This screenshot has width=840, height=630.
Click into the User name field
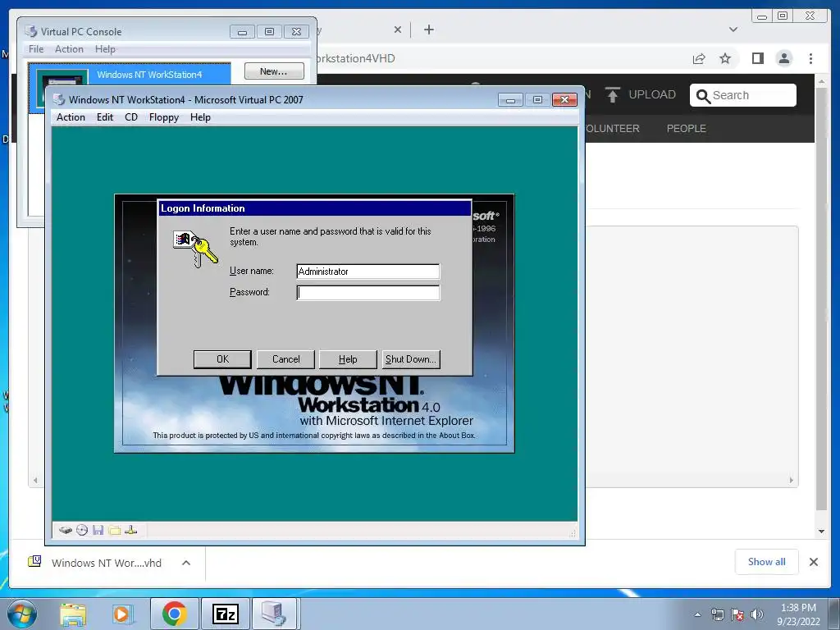point(368,272)
